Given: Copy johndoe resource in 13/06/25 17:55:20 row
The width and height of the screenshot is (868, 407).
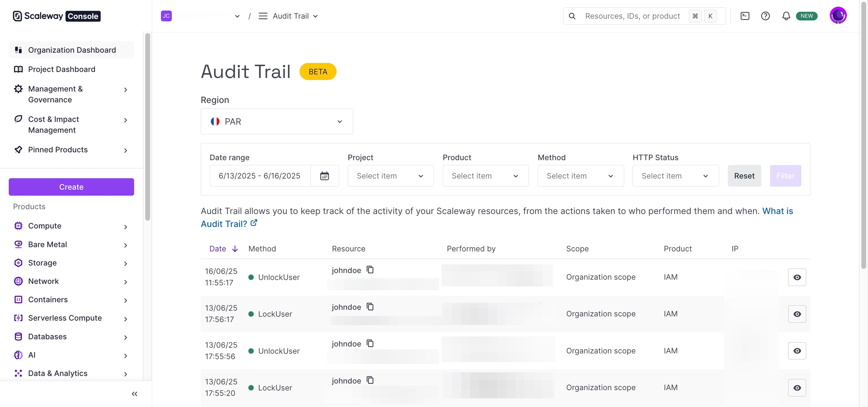Looking at the screenshot, I should (x=370, y=381).
